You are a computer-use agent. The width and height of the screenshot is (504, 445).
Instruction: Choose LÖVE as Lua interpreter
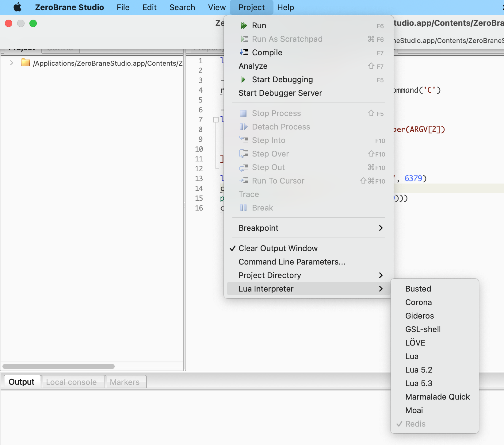click(x=434, y=343)
